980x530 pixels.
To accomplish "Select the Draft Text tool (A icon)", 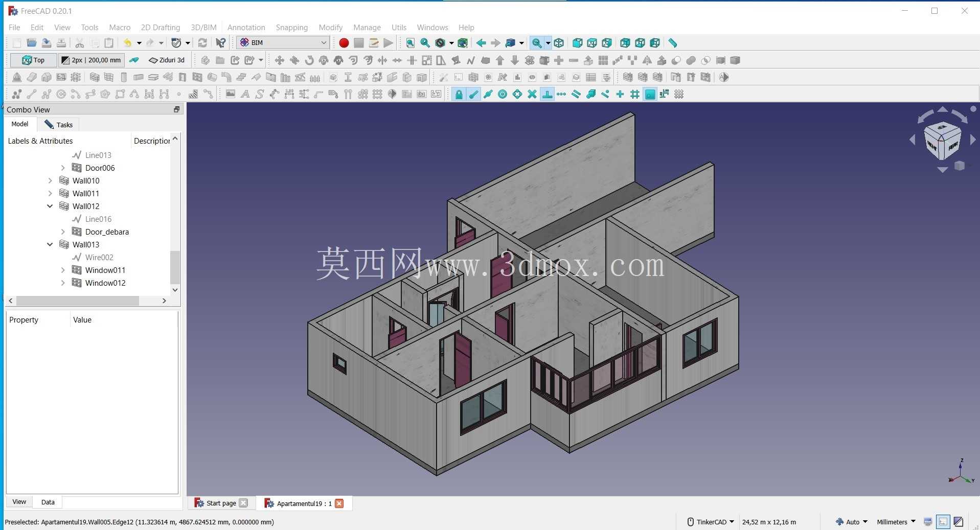I will (x=245, y=94).
